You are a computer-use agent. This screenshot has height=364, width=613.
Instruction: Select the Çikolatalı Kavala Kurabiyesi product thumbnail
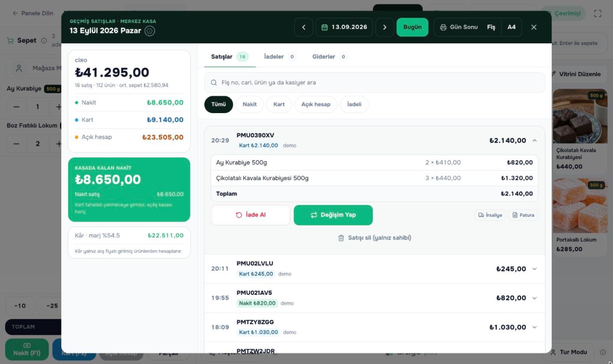[580, 116]
